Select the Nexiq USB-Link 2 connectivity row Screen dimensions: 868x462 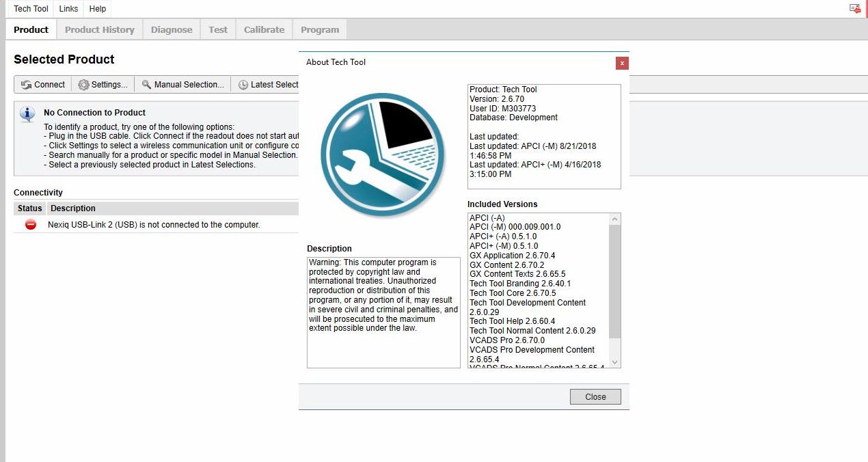click(x=156, y=224)
